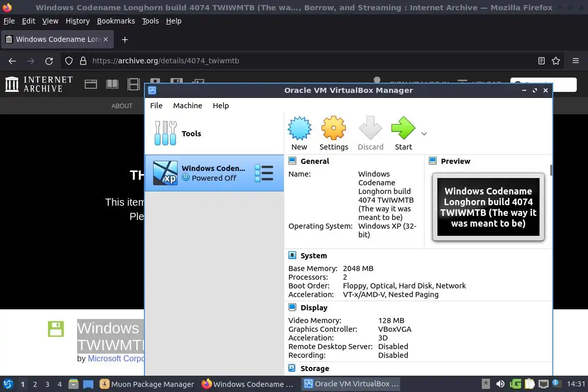Start the VM with green arrow

(403, 129)
